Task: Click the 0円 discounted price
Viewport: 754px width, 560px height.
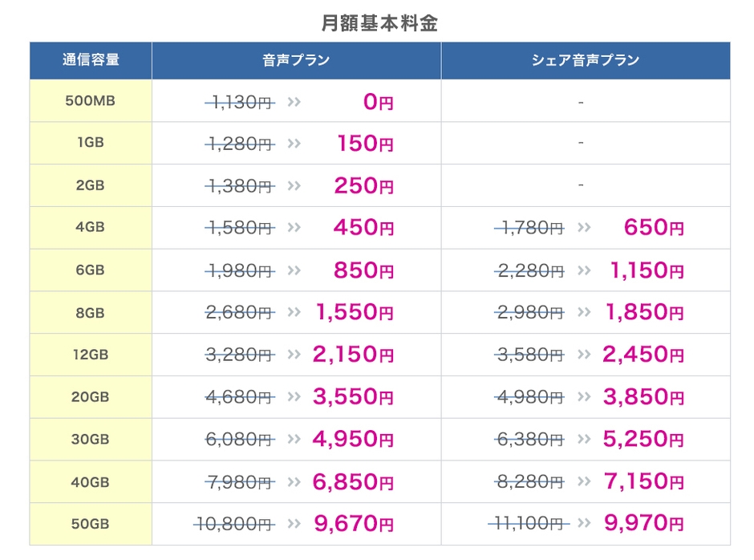Action: click(378, 102)
